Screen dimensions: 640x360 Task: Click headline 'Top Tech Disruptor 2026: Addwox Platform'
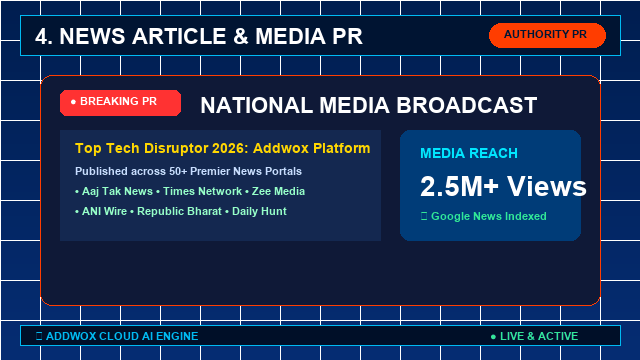coord(222,148)
